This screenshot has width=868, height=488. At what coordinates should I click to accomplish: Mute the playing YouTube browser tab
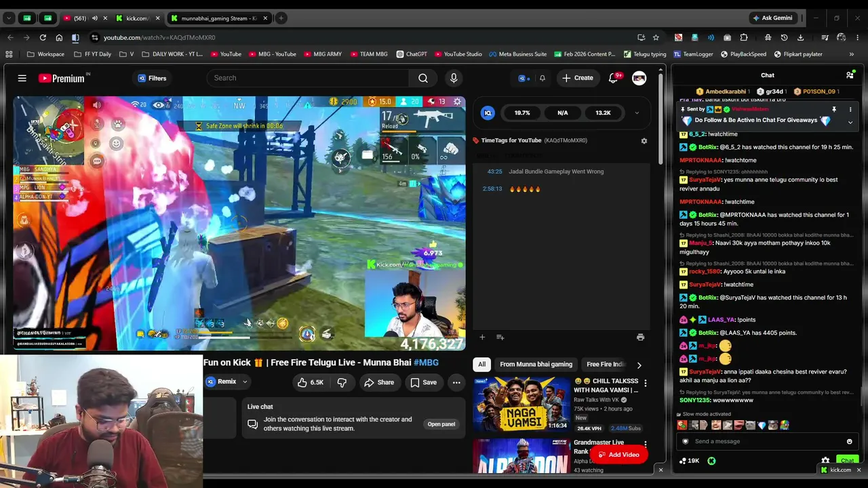point(94,18)
